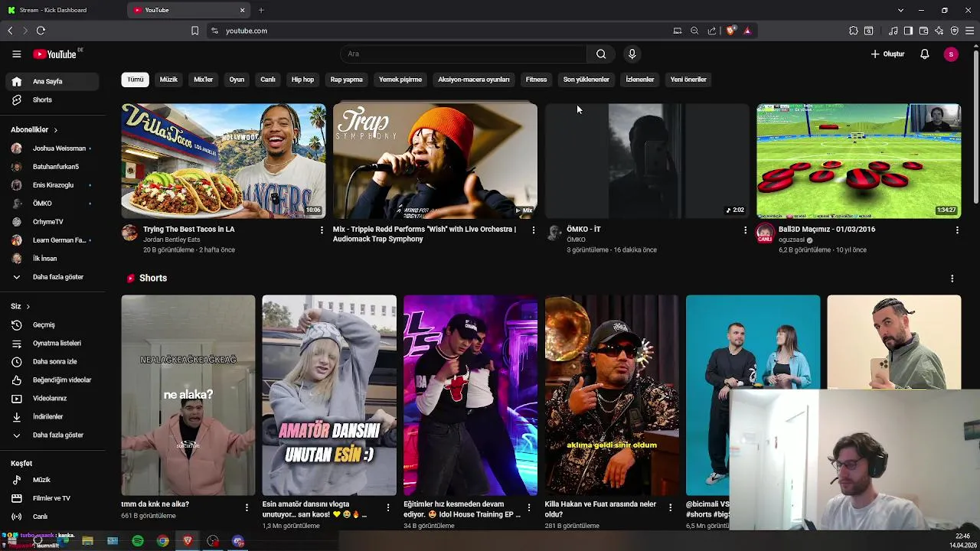Expand Daha fazla göster under Siz
The width and height of the screenshot is (980, 551).
(x=51, y=435)
